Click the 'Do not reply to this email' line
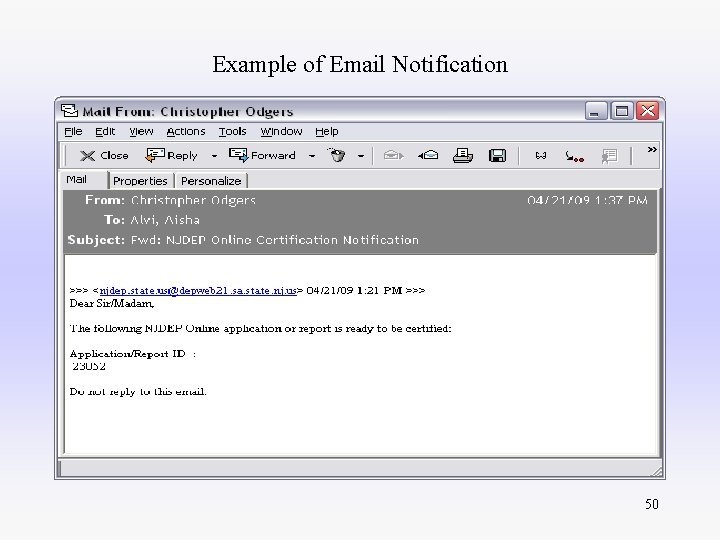 click(138, 392)
